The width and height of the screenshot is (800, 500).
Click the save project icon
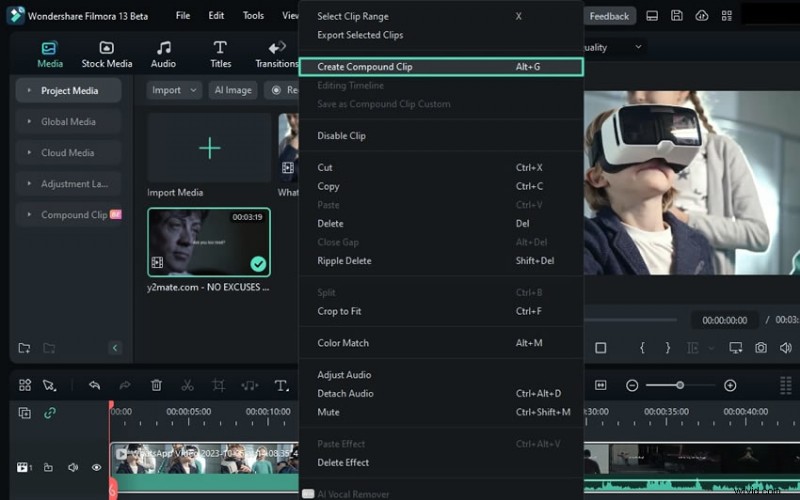[x=677, y=16]
